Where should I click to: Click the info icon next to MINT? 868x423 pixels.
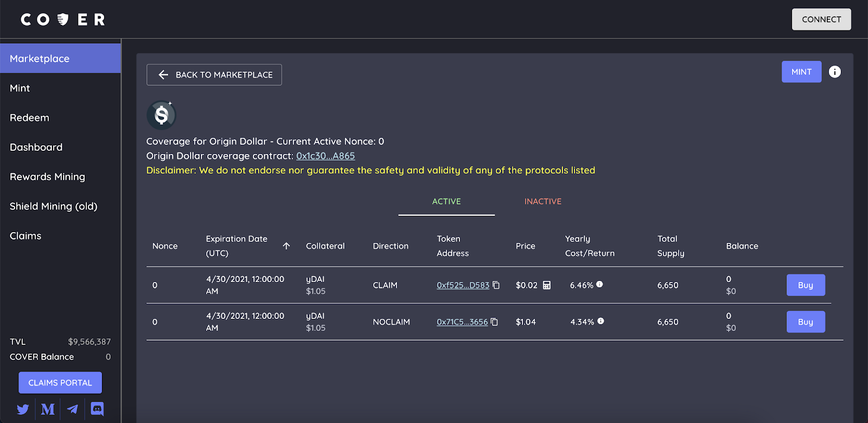point(835,72)
